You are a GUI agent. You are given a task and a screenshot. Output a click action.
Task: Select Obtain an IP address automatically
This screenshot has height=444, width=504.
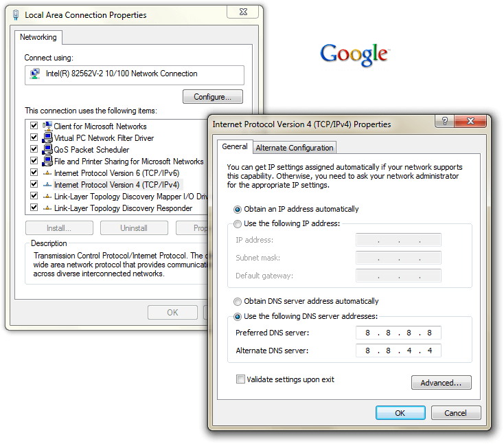tap(237, 210)
